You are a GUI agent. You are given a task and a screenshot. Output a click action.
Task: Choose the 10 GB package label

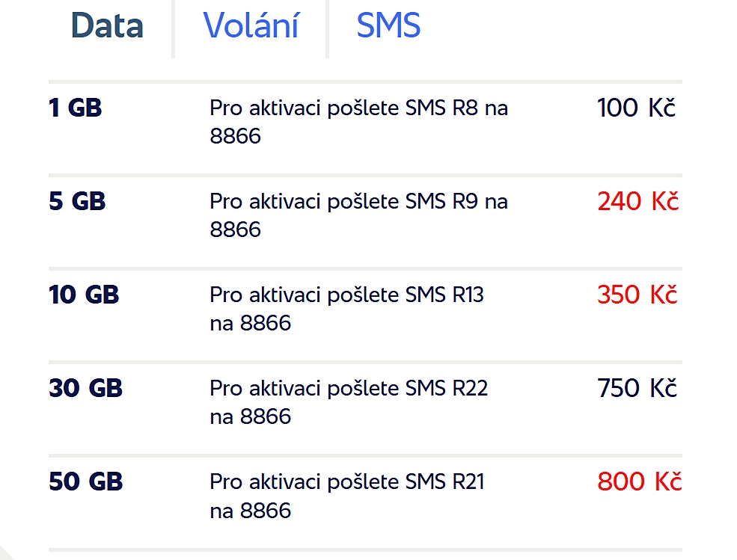pyautogui.click(x=84, y=295)
